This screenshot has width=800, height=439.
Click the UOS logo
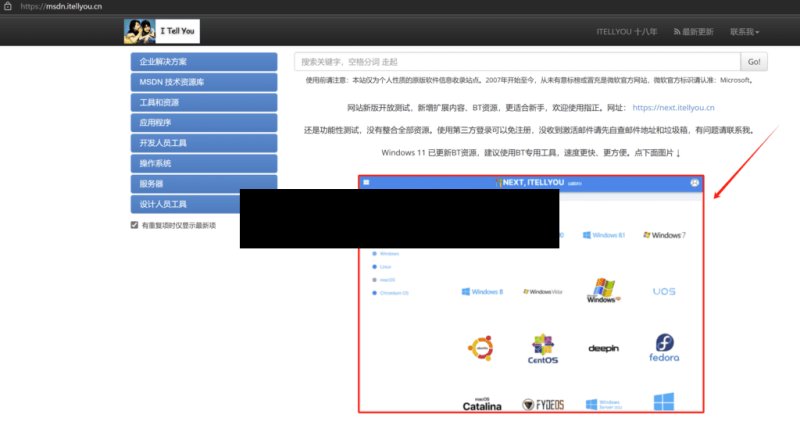click(664, 291)
